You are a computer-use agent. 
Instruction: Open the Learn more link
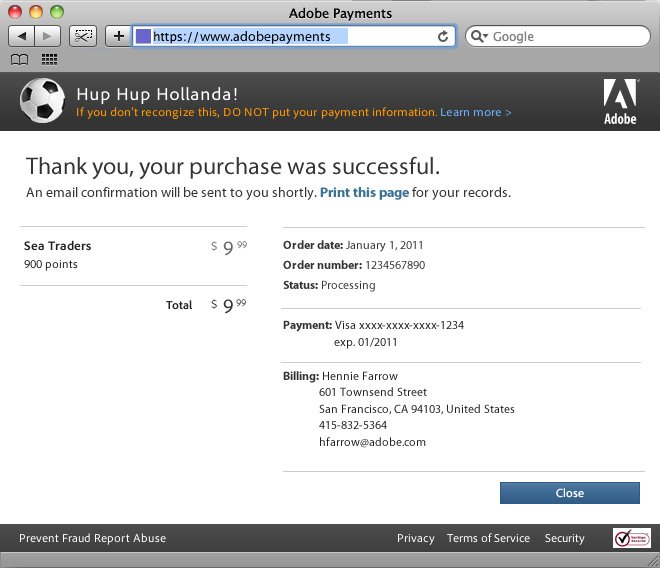pyautogui.click(x=476, y=112)
